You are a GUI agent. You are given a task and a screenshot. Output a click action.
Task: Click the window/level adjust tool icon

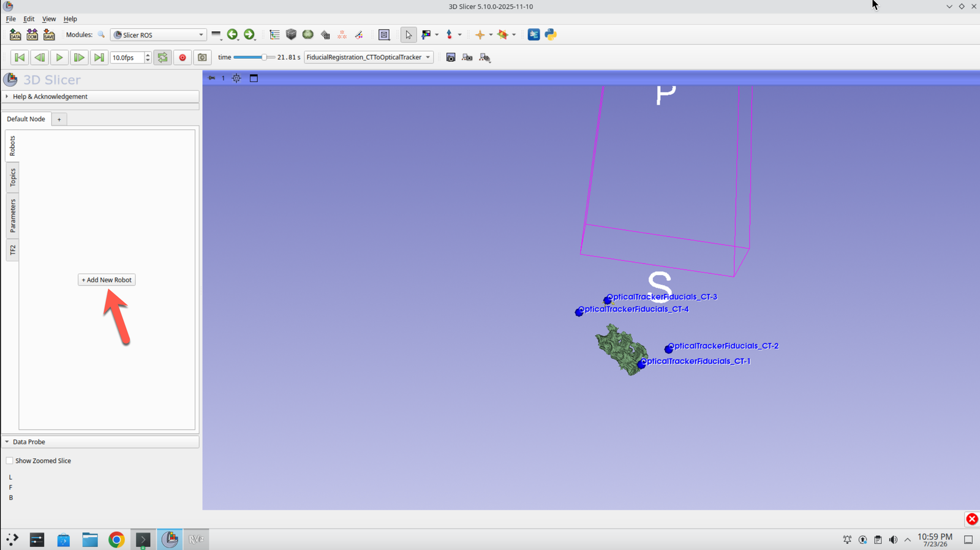pos(426,35)
